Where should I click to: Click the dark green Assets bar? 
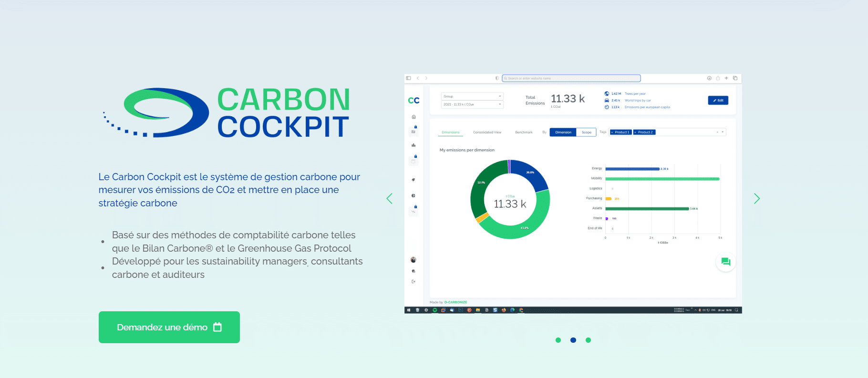click(x=647, y=208)
